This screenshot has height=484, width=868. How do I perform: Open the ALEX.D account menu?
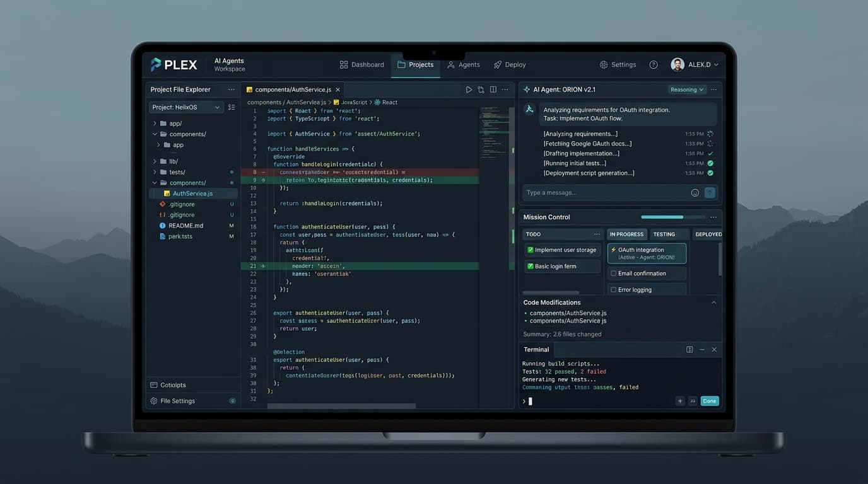click(x=695, y=65)
